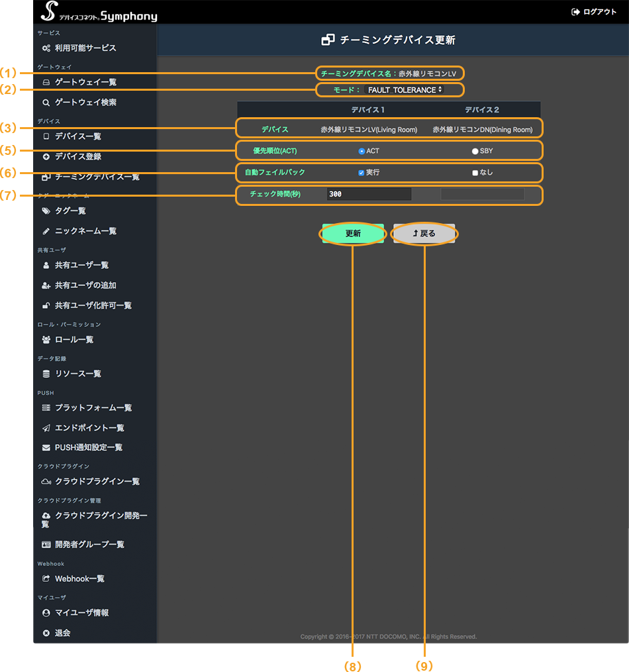Image resolution: width=629 pixels, height=672 pixels.
Task: Click the 利用可能サービス gears icon
Action: pyautogui.click(x=46, y=48)
